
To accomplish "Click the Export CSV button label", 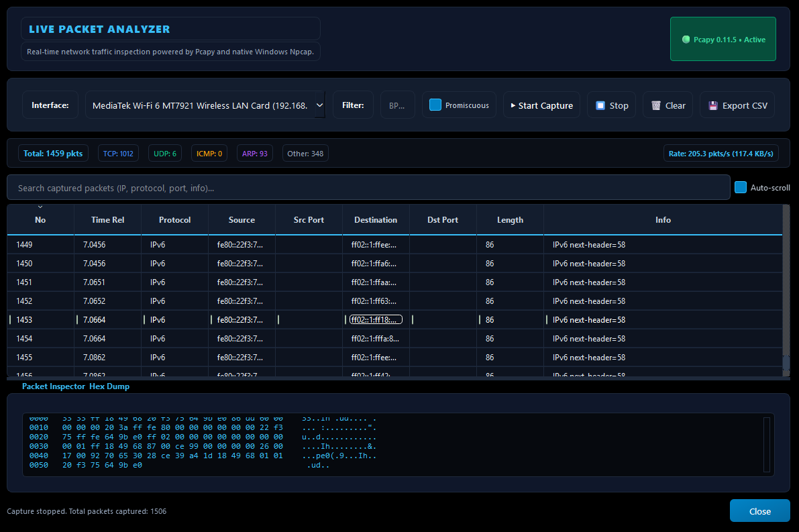I will tap(745, 105).
